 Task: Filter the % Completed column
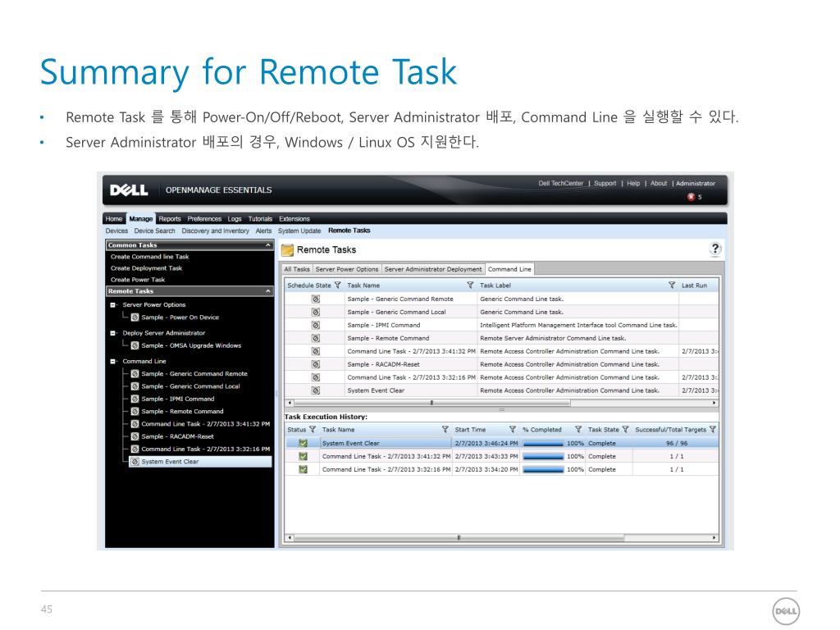click(x=578, y=429)
